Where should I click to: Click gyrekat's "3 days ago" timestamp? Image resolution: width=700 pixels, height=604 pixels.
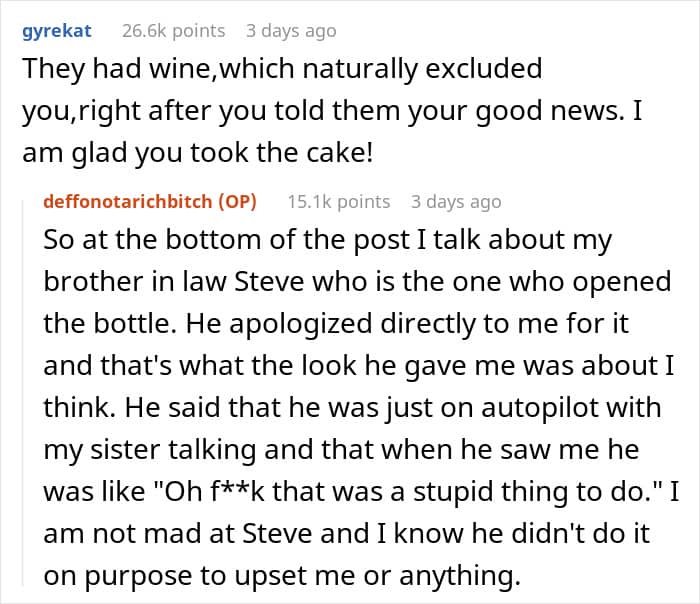[x=291, y=30]
